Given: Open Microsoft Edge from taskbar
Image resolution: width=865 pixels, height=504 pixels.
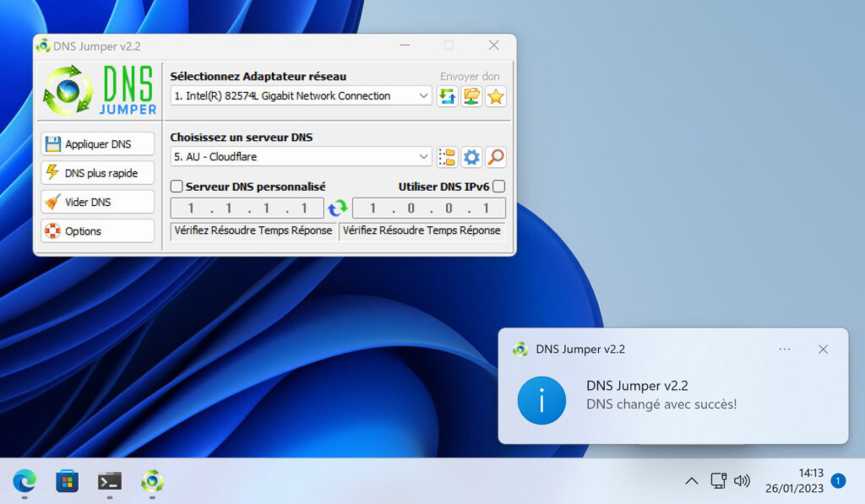Looking at the screenshot, I should pos(24,481).
